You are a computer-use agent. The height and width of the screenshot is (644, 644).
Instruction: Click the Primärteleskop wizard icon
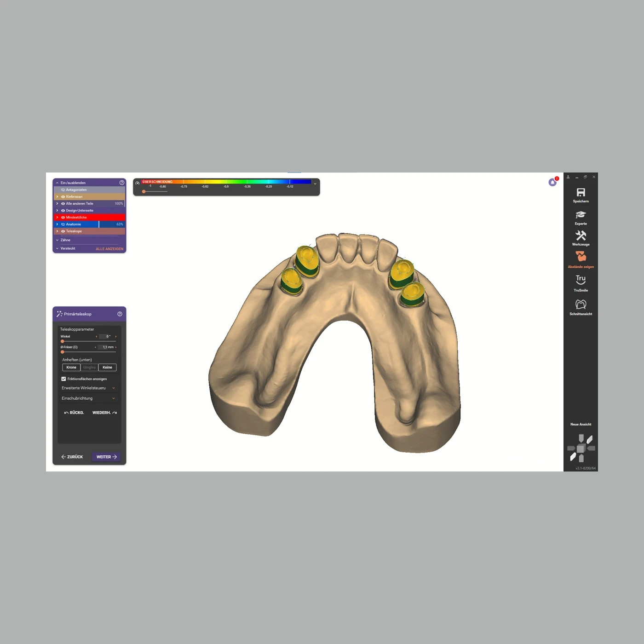pyautogui.click(x=59, y=314)
